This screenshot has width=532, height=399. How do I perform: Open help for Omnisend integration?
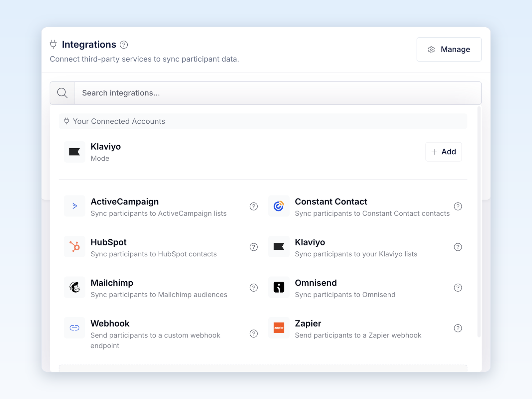tap(458, 288)
